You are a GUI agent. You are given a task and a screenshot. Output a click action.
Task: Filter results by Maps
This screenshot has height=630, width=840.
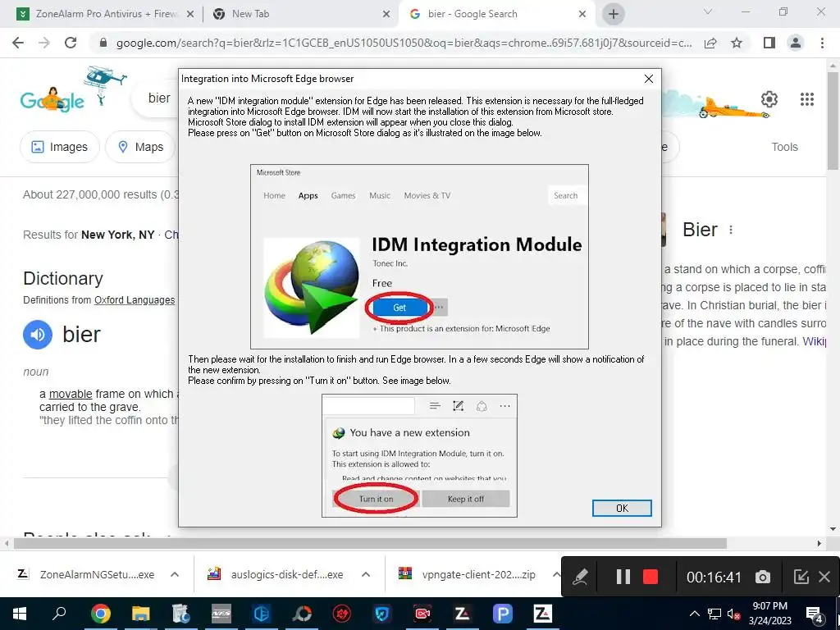pyautogui.click(x=140, y=147)
